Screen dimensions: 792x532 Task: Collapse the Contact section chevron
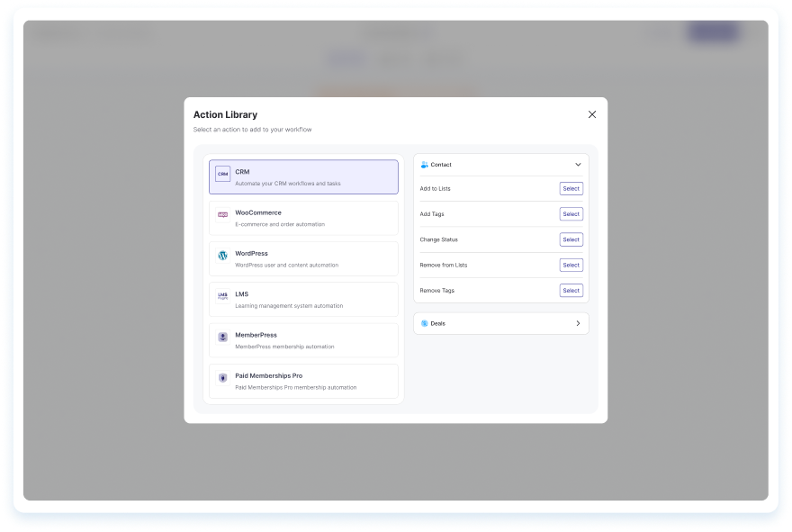tap(578, 165)
